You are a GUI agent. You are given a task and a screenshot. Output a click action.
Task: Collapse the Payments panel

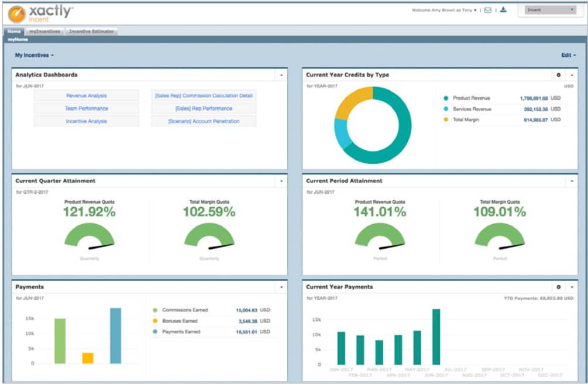click(x=281, y=286)
